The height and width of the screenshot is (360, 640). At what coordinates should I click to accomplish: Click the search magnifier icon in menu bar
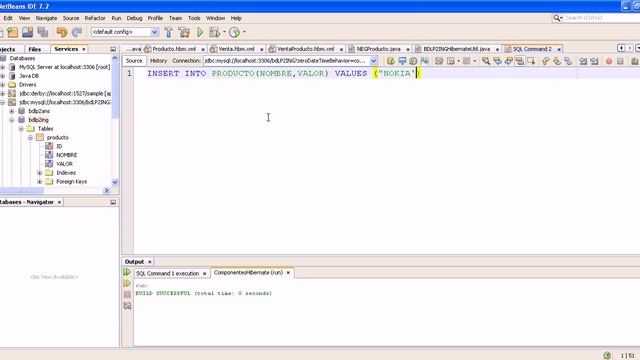click(x=557, y=18)
